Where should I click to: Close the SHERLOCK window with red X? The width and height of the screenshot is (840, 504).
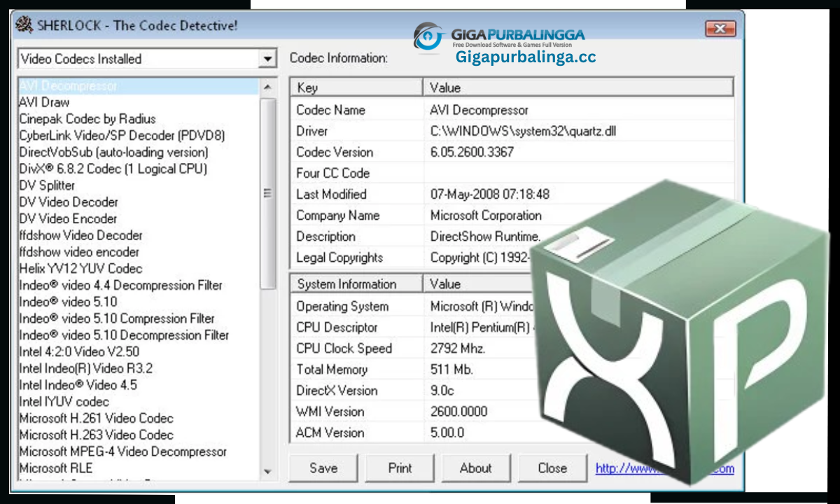(x=720, y=29)
